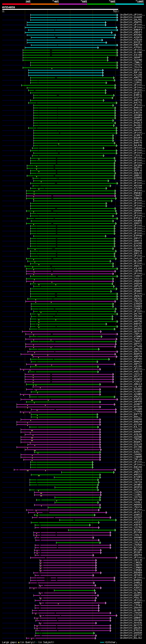The height and width of the screenshot is (644, 146).
Task: Select the UniRef100_Q5EB29 label
Action: tap(131, 296)
